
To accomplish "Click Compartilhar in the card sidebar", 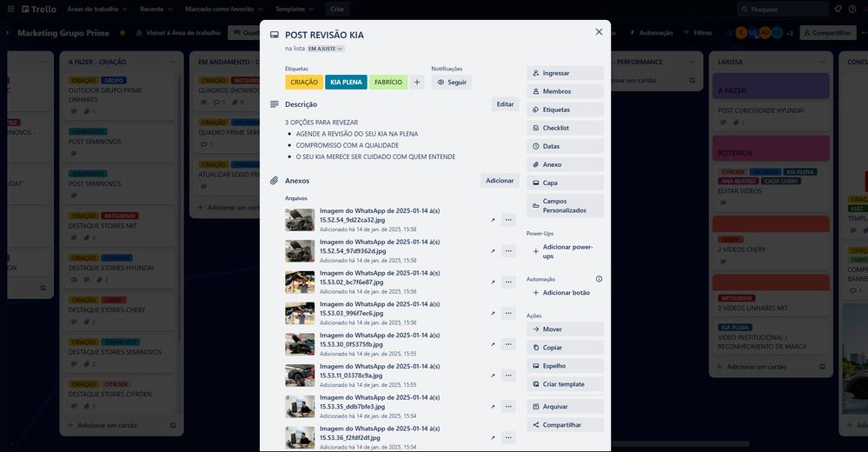I will [565, 425].
